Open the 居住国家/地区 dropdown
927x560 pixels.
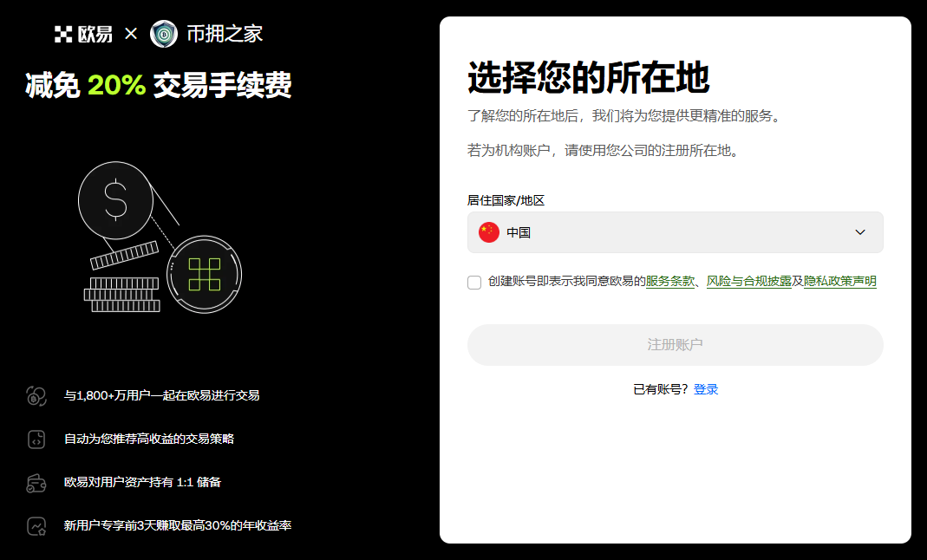click(x=676, y=232)
